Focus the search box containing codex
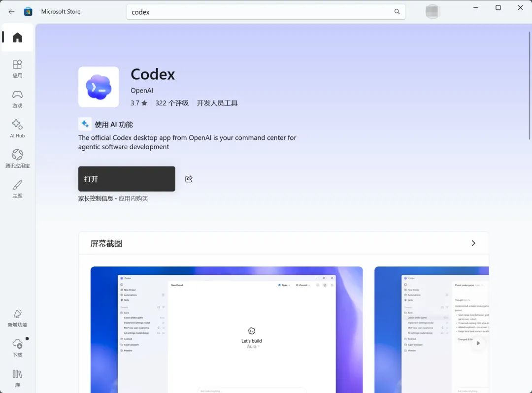The width and height of the screenshot is (532, 393). [x=266, y=12]
